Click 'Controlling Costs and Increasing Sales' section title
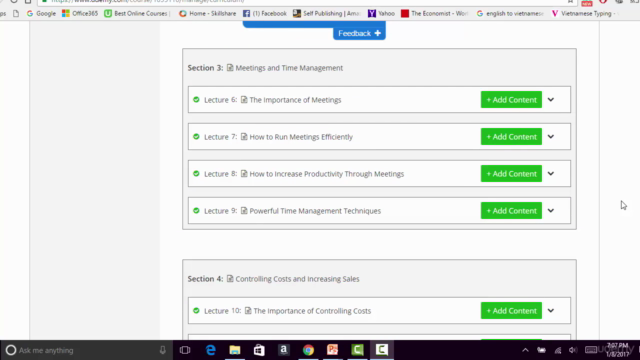Screen dimensions: 640x360 click(297, 279)
